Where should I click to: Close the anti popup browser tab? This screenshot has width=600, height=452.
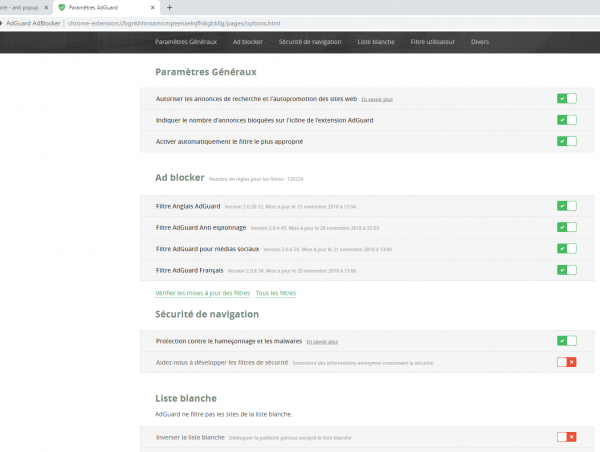click(44, 7)
